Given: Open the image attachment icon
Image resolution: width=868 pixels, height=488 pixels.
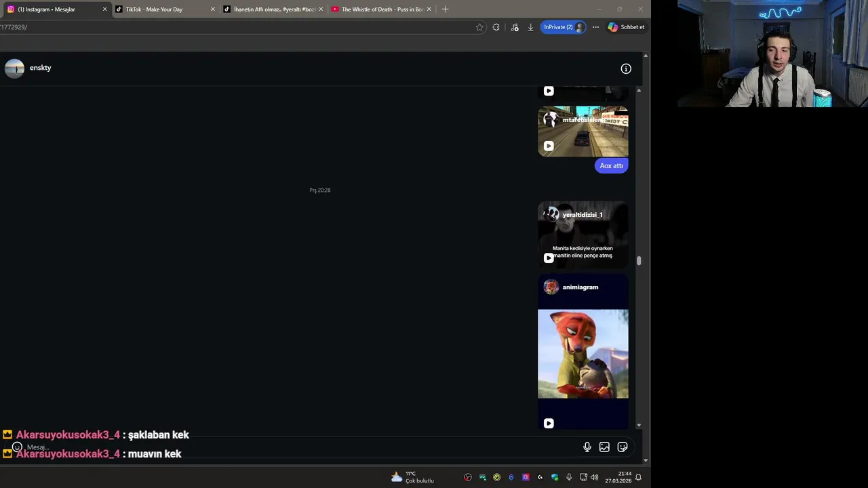Looking at the screenshot, I should point(604,447).
